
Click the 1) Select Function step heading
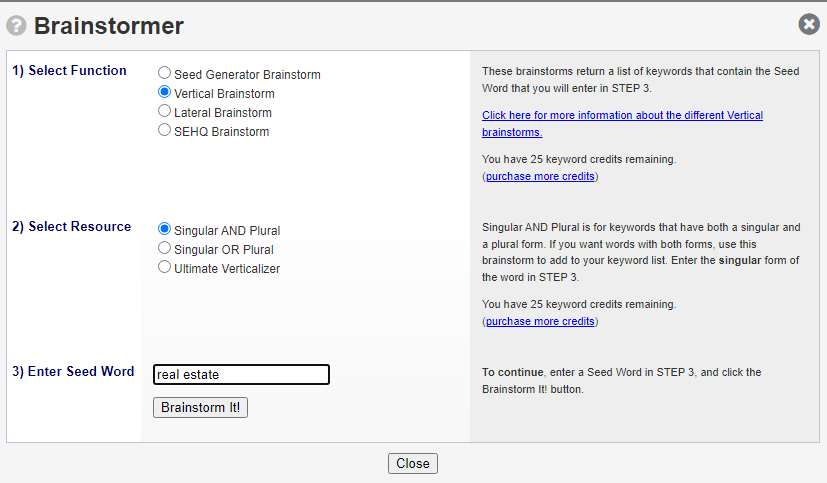coord(70,71)
